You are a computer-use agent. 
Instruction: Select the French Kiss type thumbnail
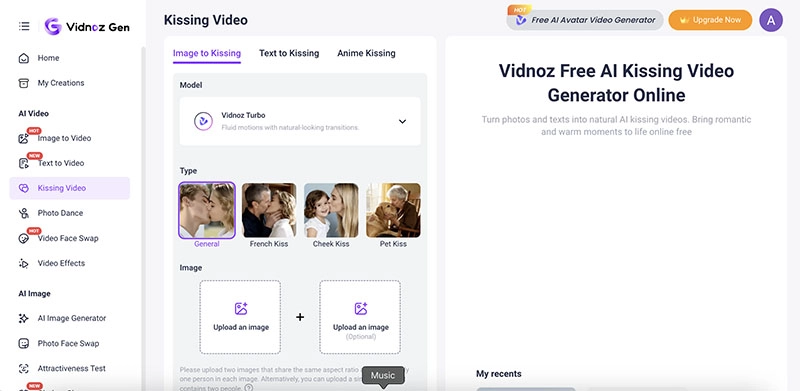(269, 210)
